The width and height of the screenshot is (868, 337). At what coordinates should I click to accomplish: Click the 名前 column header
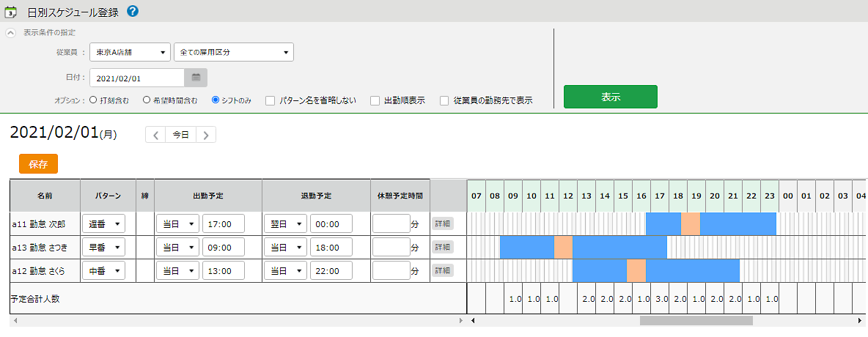[x=45, y=196]
